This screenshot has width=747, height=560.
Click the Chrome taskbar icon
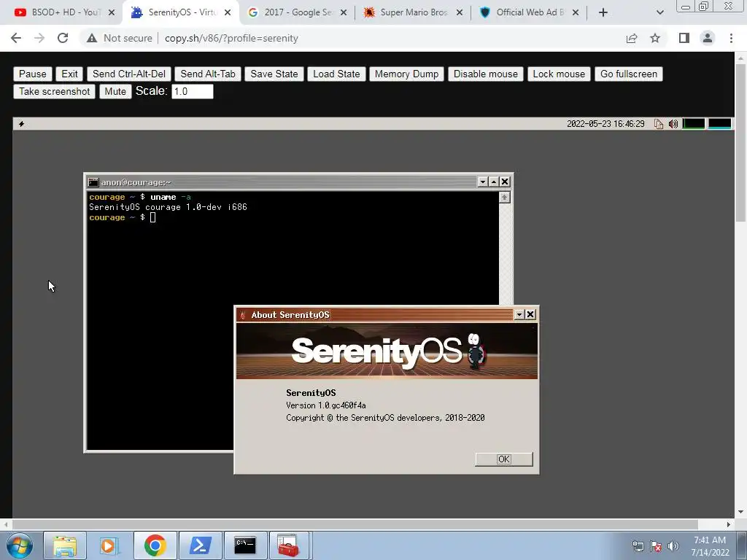coord(155,545)
